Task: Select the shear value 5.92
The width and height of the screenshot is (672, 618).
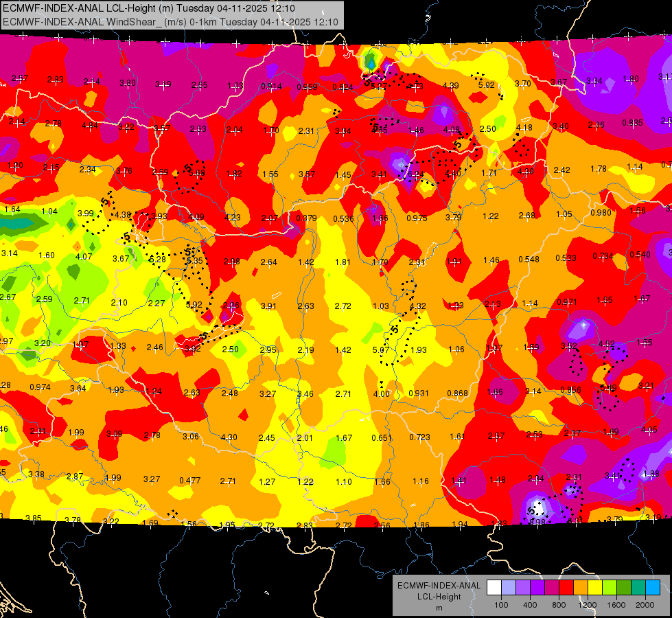Action: point(194,305)
